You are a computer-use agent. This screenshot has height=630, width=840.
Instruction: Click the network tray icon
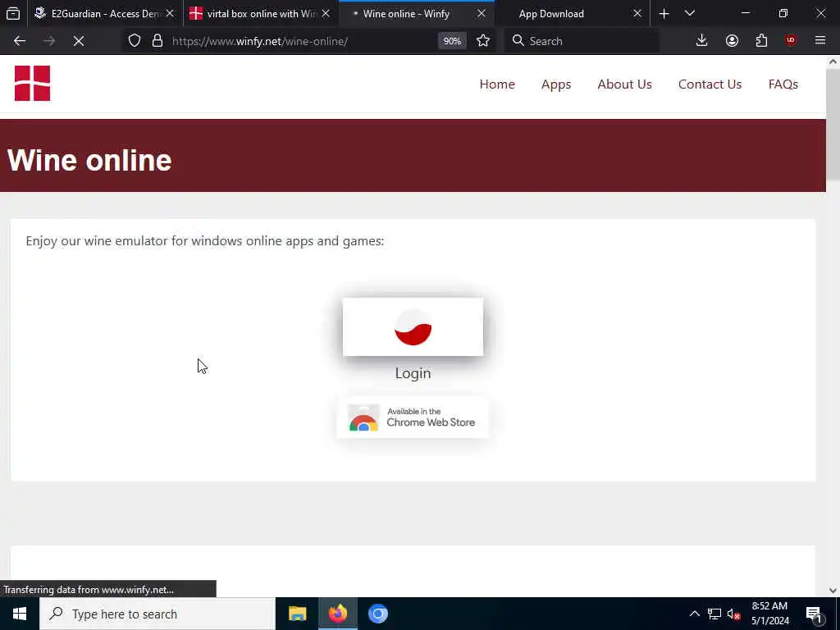coord(714,614)
